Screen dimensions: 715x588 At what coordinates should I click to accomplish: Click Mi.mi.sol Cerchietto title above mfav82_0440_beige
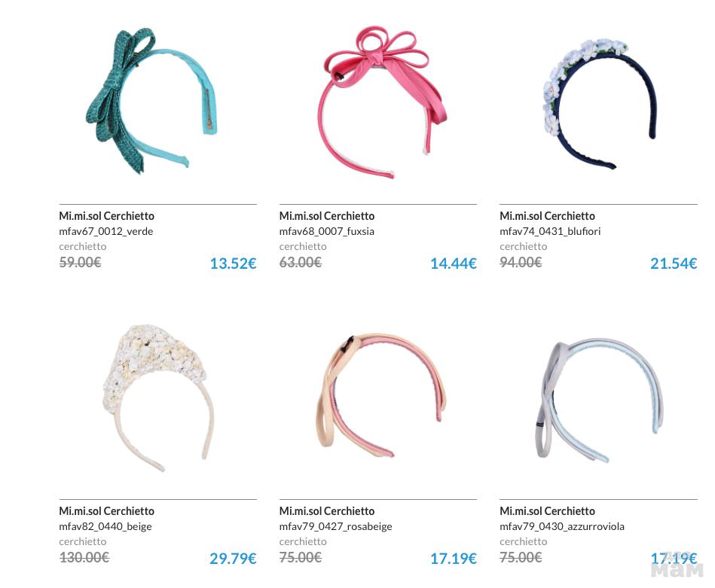[x=107, y=511]
